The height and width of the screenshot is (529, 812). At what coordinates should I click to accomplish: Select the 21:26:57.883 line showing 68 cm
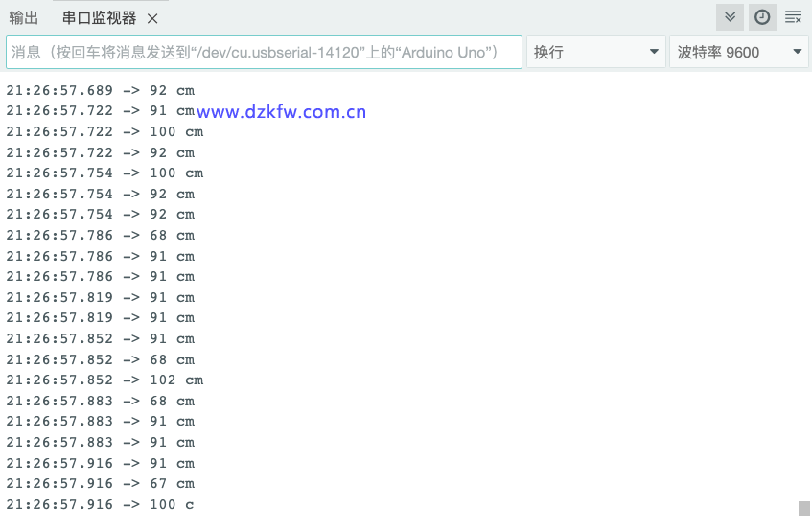pos(100,401)
